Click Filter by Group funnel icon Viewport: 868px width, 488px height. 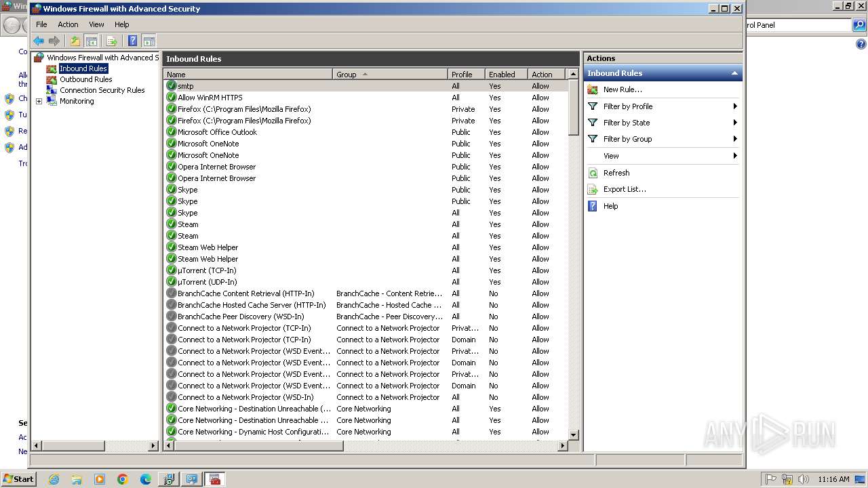pos(593,139)
